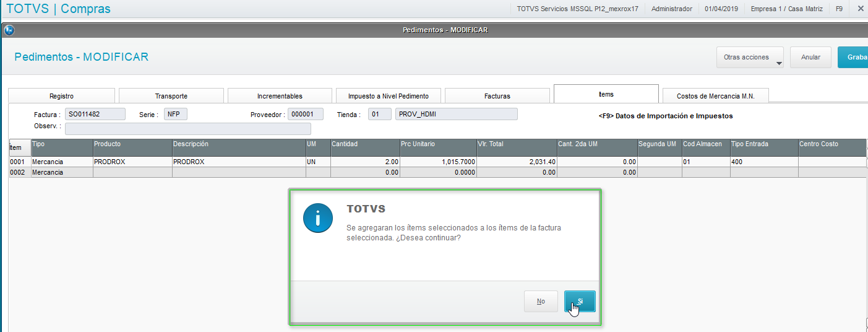Click the Observ. input field
The image size is (868, 332).
[x=188, y=128]
